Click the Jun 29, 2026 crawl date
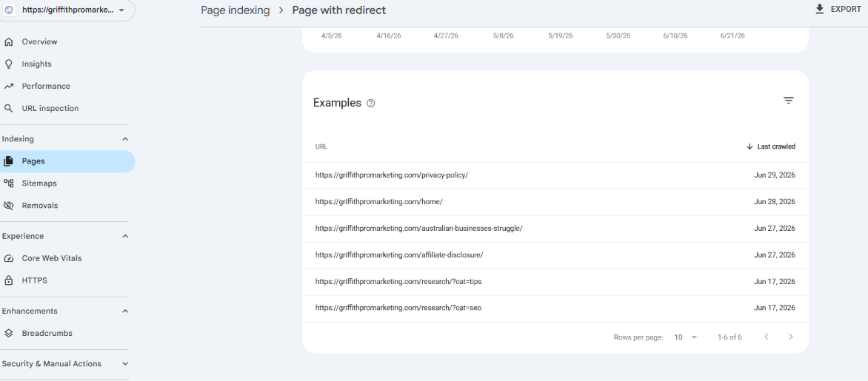This screenshot has height=381, width=868. click(775, 175)
